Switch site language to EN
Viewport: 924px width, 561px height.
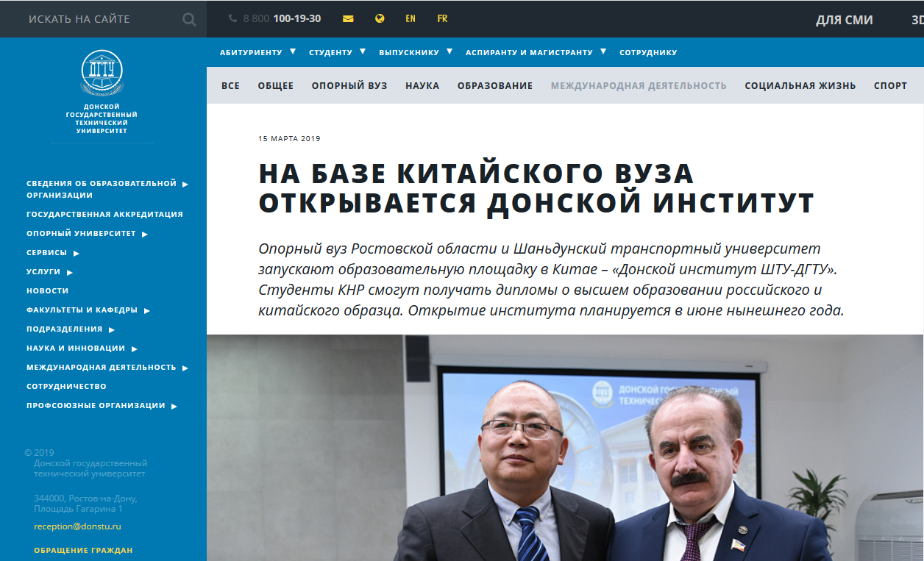pos(411,19)
